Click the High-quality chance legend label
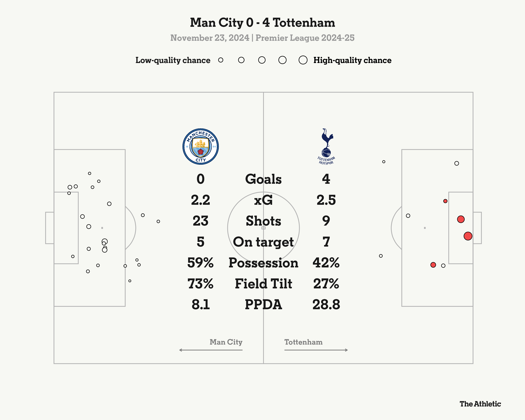The height and width of the screenshot is (420, 525). (352, 60)
